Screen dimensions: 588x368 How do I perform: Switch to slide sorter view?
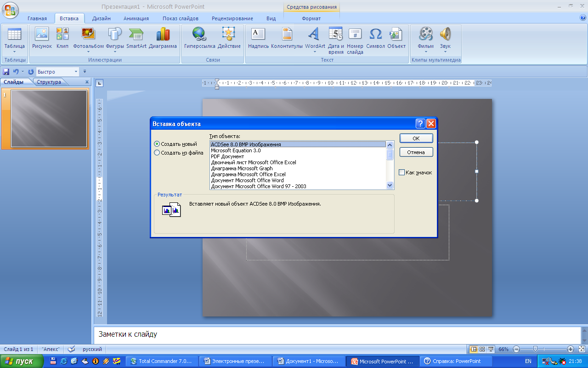[x=482, y=349]
